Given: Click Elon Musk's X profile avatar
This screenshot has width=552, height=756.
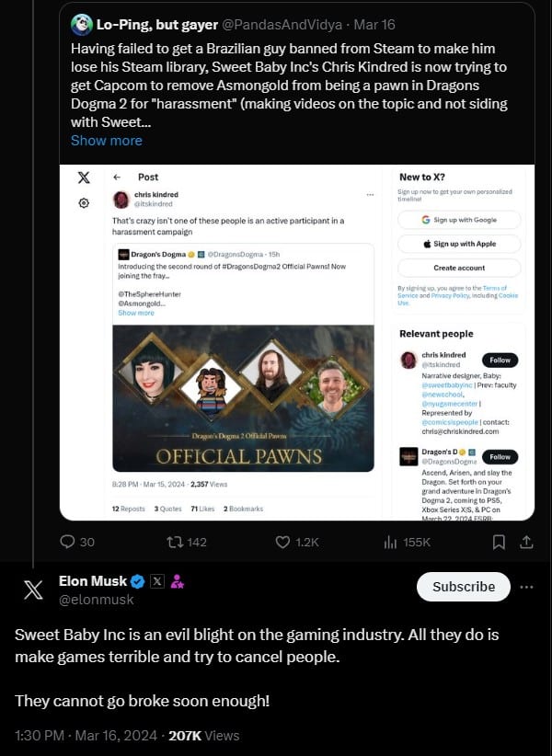Looking at the screenshot, I should coord(33,590).
